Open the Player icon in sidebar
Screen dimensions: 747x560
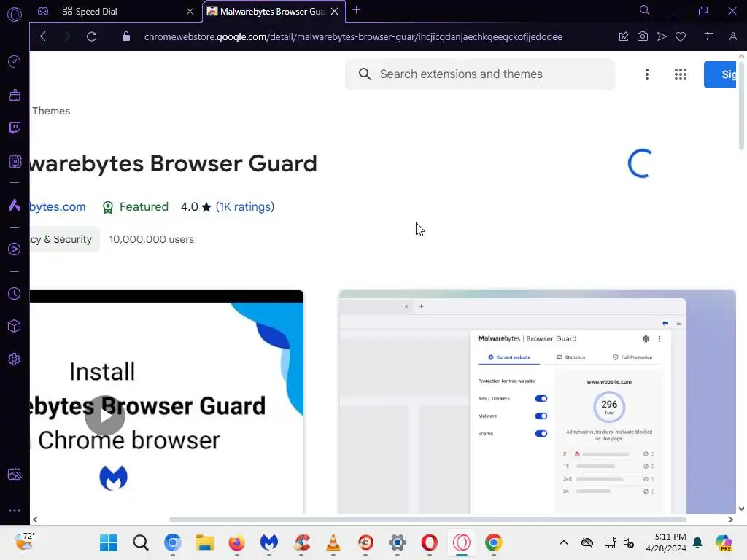pos(15,249)
